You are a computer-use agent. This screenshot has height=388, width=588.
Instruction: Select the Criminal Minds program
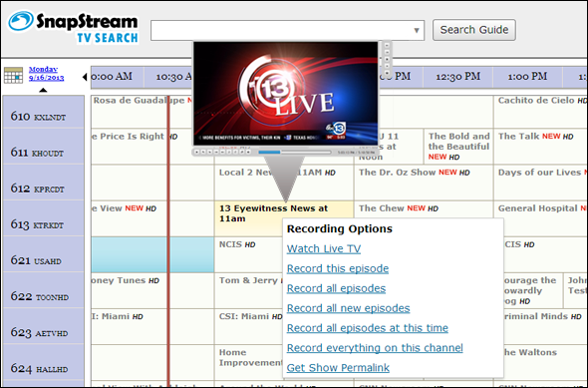click(x=545, y=326)
